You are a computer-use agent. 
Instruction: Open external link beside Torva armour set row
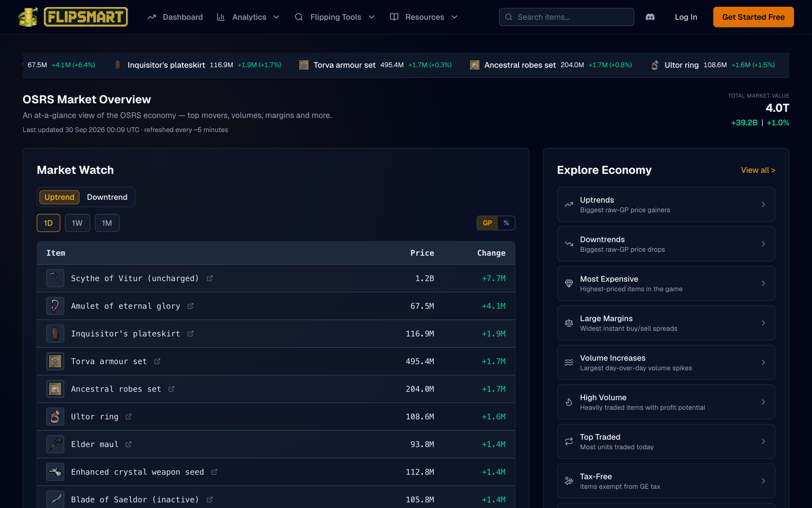pyautogui.click(x=157, y=361)
